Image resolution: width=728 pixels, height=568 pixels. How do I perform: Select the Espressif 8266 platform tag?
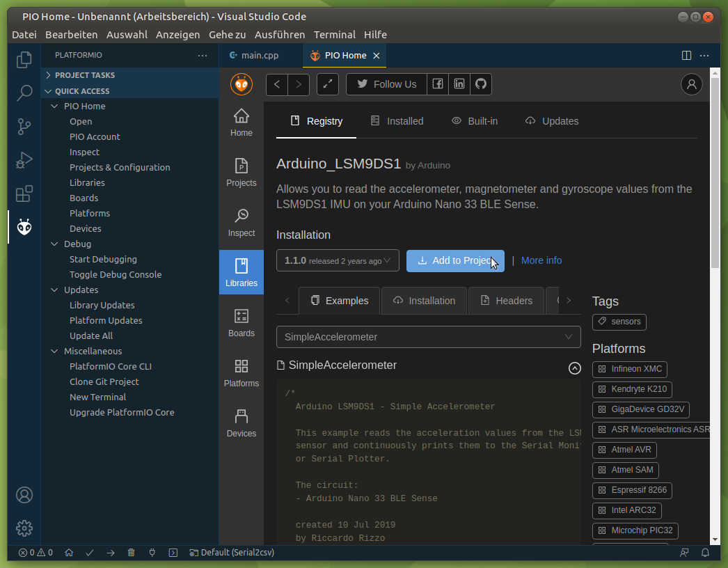click(x=633, y=491)
